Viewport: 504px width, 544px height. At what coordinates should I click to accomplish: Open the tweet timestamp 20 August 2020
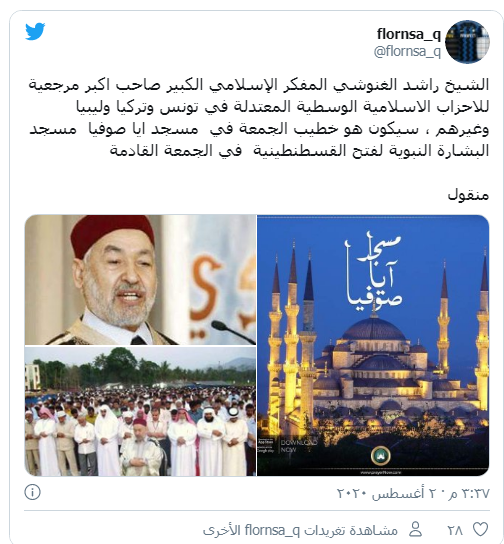tap(413, 493)
